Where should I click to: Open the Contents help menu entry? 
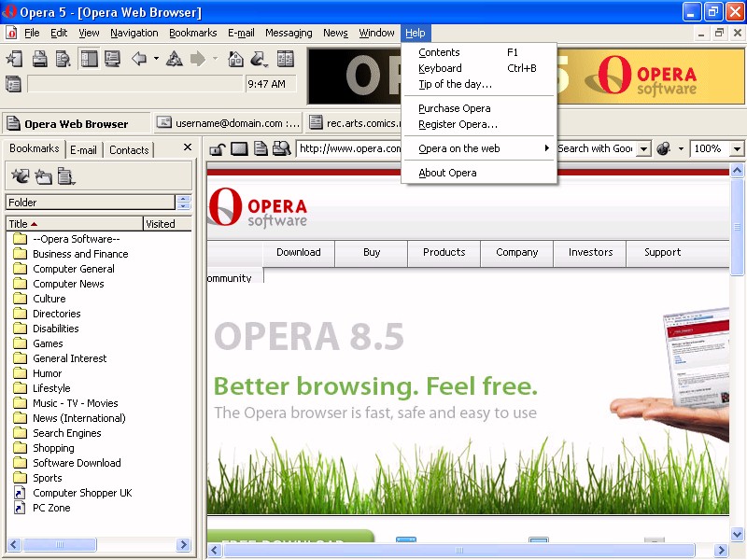(479, 52)
